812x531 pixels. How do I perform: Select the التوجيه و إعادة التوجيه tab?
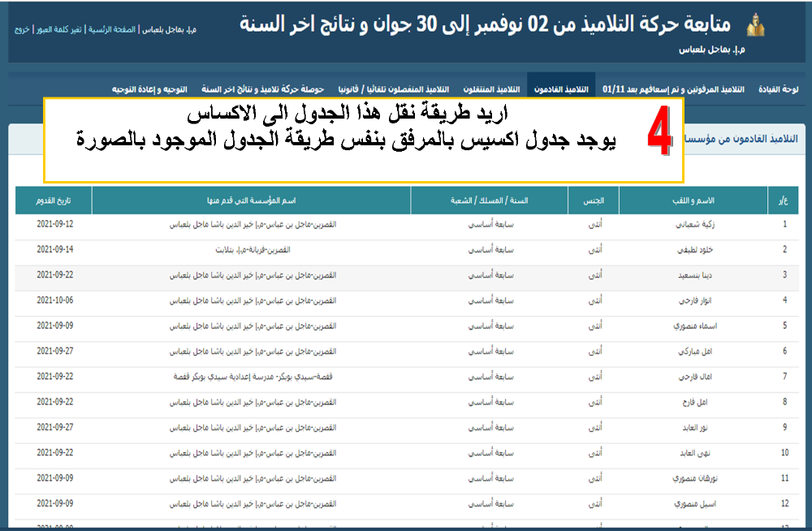[x=149, y=89]
